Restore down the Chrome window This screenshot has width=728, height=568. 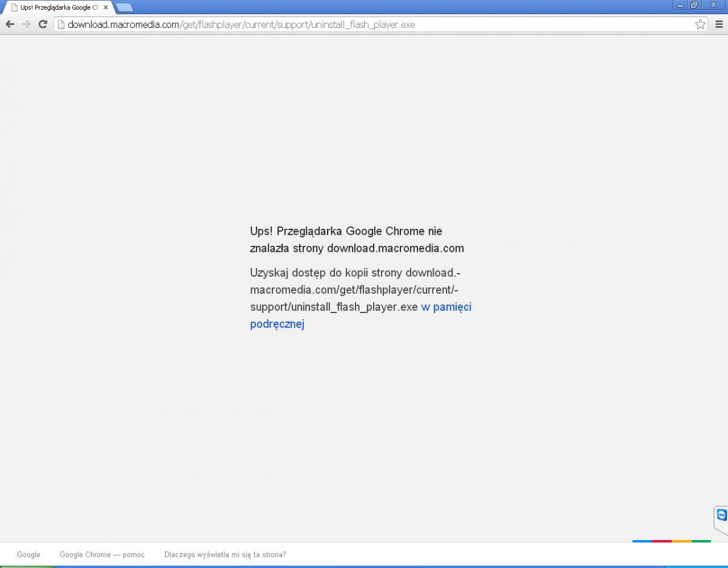694,4
